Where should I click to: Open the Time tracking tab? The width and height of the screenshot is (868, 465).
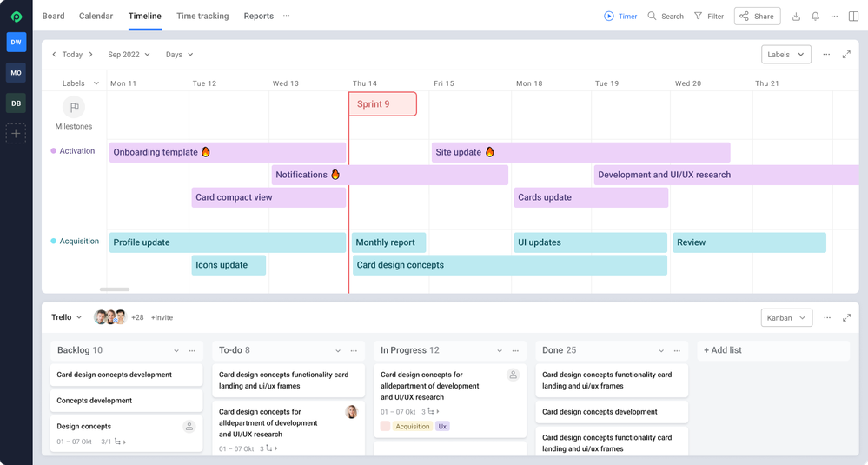tap(202, 16)
